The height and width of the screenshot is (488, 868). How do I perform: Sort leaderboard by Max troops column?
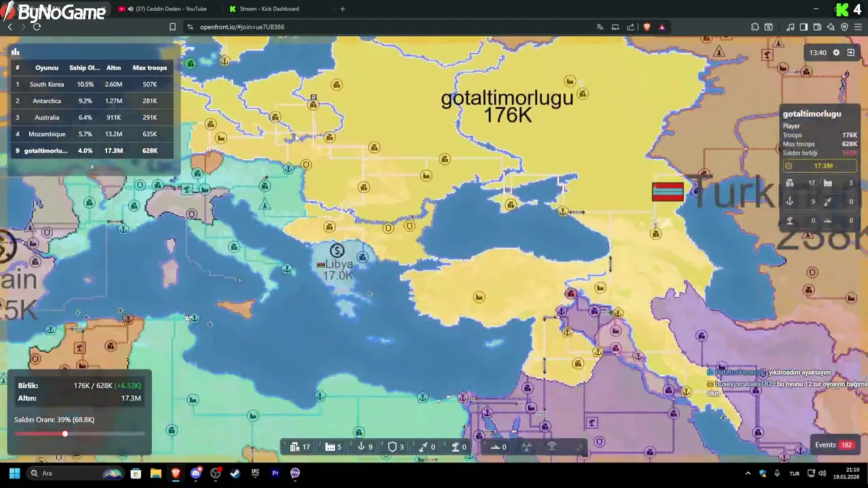click(x=150, y=68)
